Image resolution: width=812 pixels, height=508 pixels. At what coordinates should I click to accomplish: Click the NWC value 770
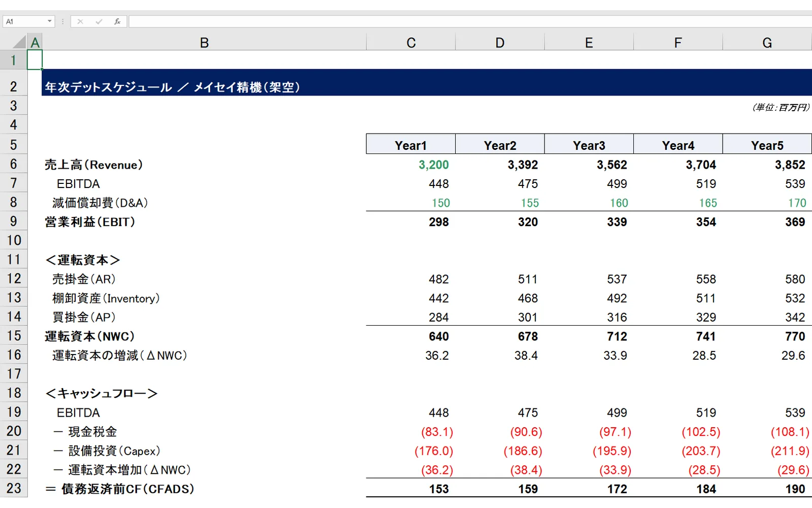pyautogui.click(x=795, y=336)
